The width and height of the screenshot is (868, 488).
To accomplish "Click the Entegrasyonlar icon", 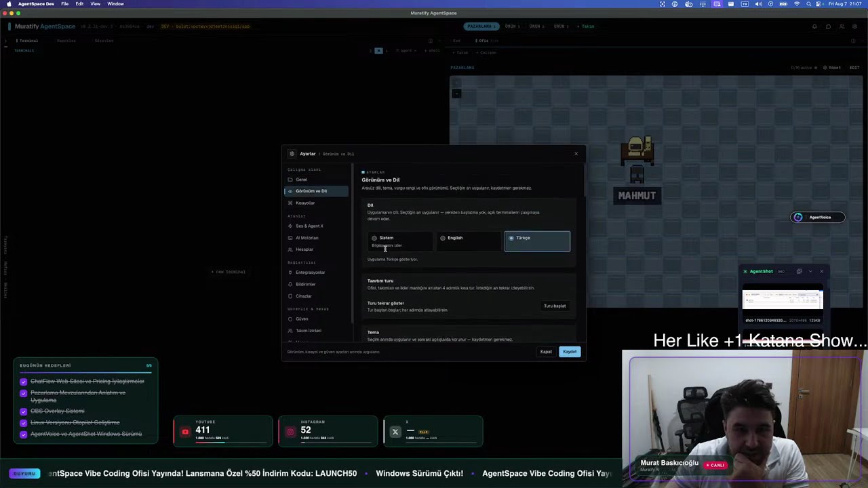I will [290, 272].
